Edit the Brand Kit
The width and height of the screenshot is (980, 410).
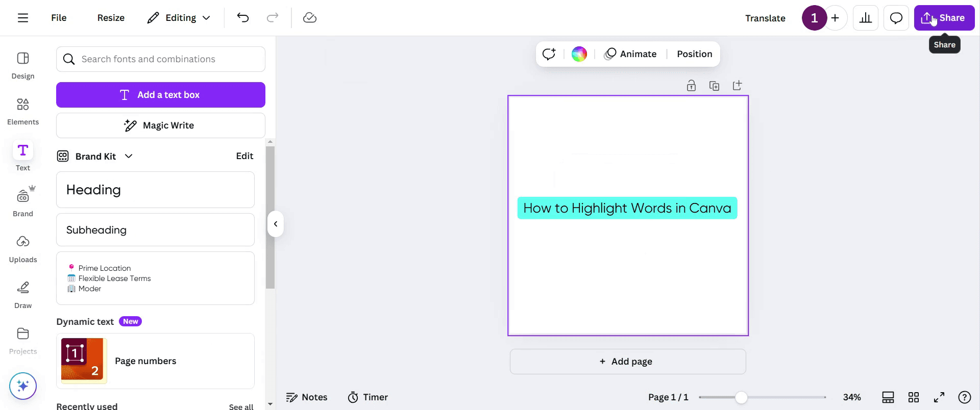point(244,156)
